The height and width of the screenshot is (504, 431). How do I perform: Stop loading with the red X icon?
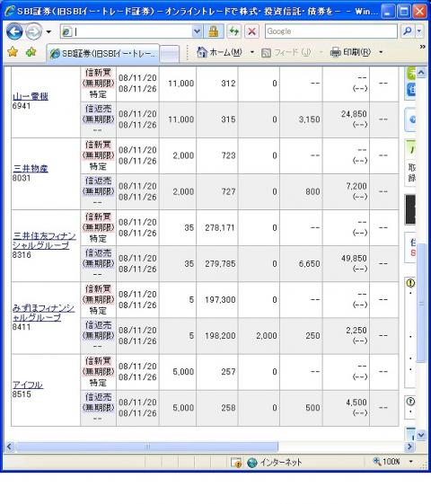(252, 31)
